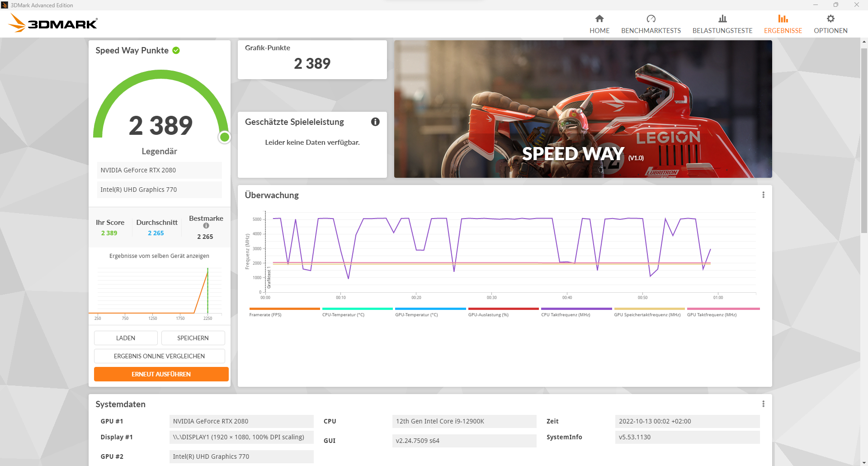Screen dimensions: 868x466
Task: Click ERGEBNIS ONLINE VERGLEICHEN
Action: pyautogui.click(x=159, y=356)
